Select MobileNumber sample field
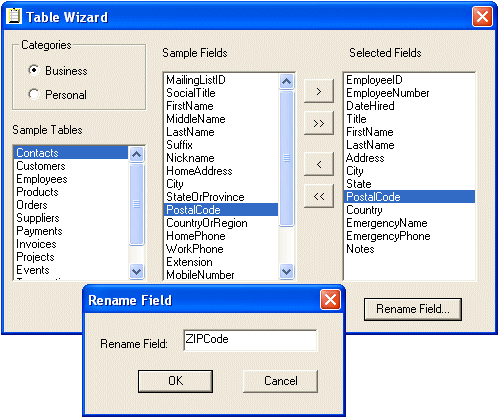 (x=221, y=275)
